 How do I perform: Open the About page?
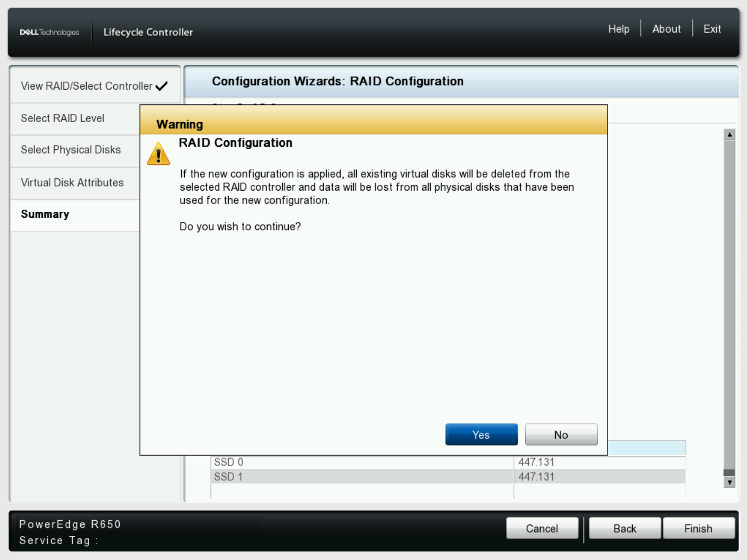coord(666,29)
